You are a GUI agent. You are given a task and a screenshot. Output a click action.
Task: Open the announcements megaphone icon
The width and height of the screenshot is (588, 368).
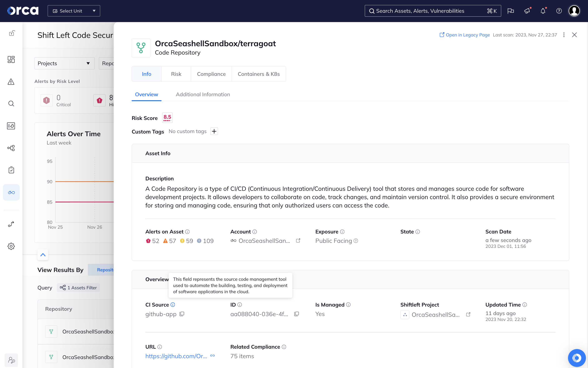click(527, 11)
